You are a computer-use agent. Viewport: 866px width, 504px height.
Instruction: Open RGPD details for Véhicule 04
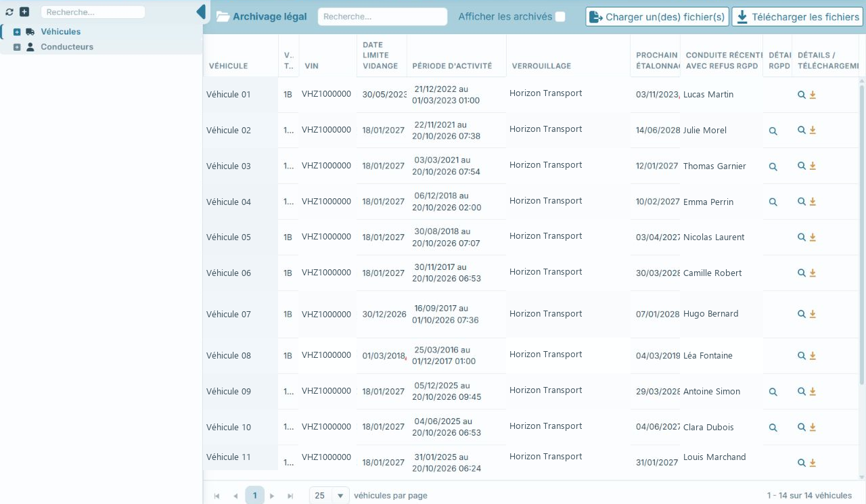[773, 202]
